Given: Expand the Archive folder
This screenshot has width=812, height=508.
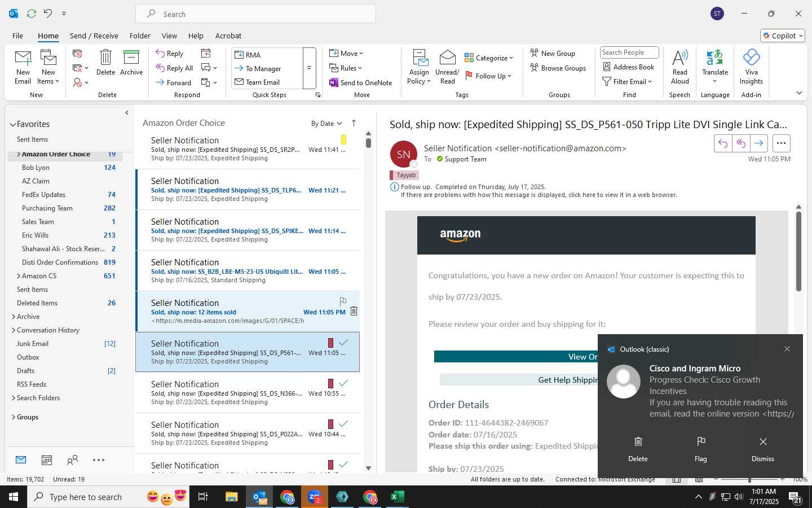Looking at the screenshot, I should point(14,317).
